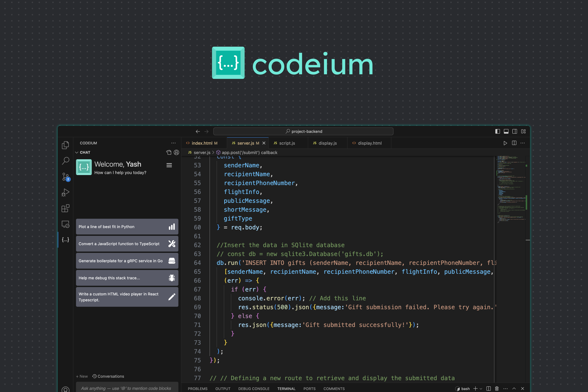
Task: Go back with the left arrow
Action: click(198, 131)
